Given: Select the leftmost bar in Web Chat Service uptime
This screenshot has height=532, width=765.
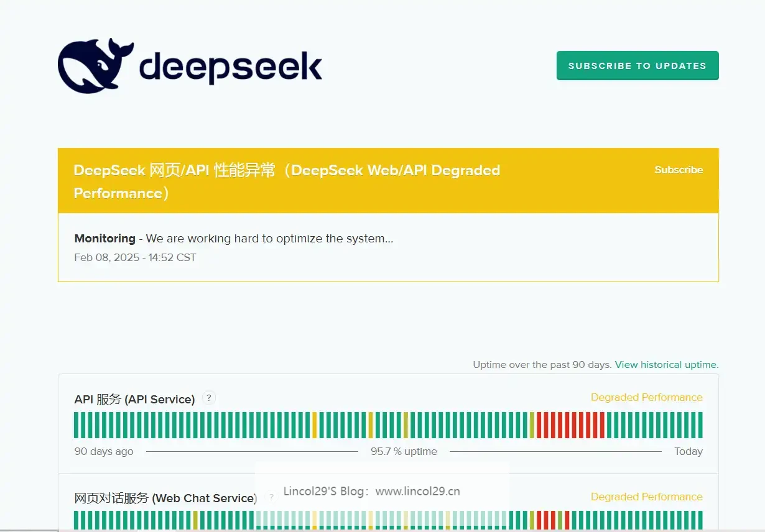Looking at the screenshot, I should (x=76, y=520).
